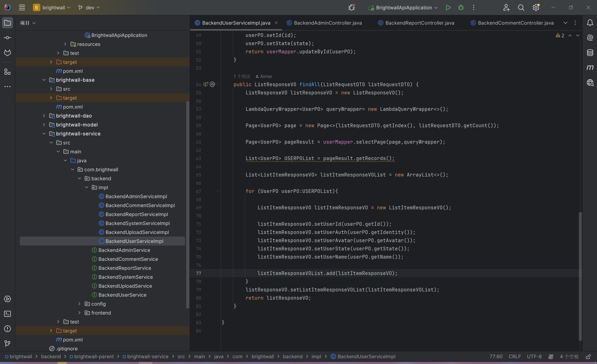Open IDE settings gear
Viewport: 597px width, 364px height.
[536, 7]
